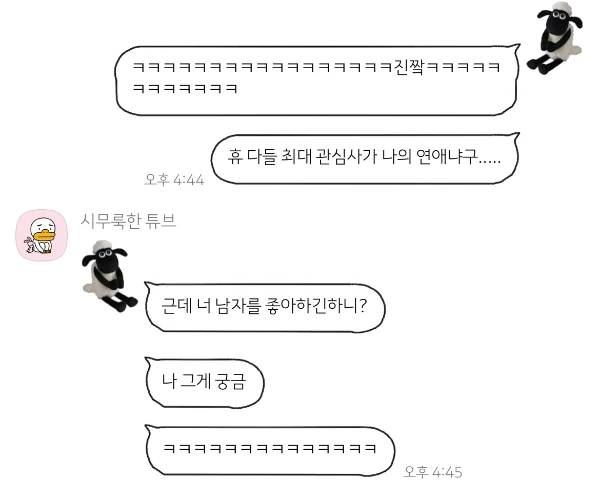
Task: Select the bubble starting with 휴 다들 최대
Action: point(365,158)
